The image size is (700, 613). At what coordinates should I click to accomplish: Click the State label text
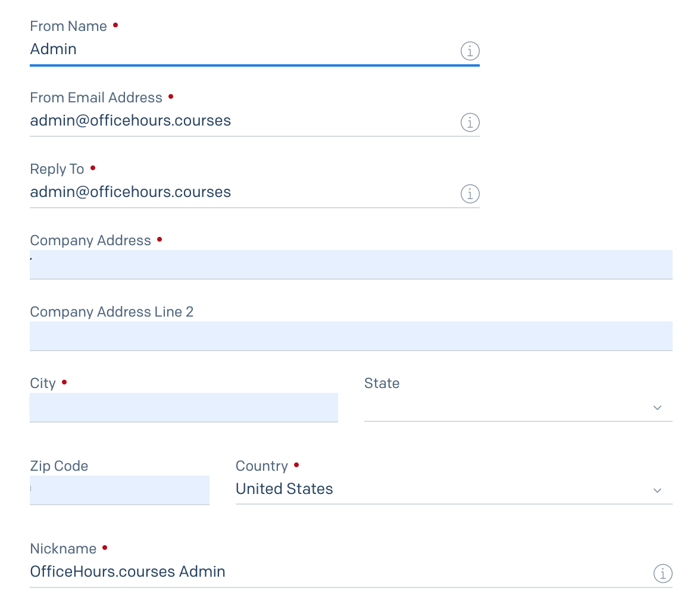[x=382, y=383]
